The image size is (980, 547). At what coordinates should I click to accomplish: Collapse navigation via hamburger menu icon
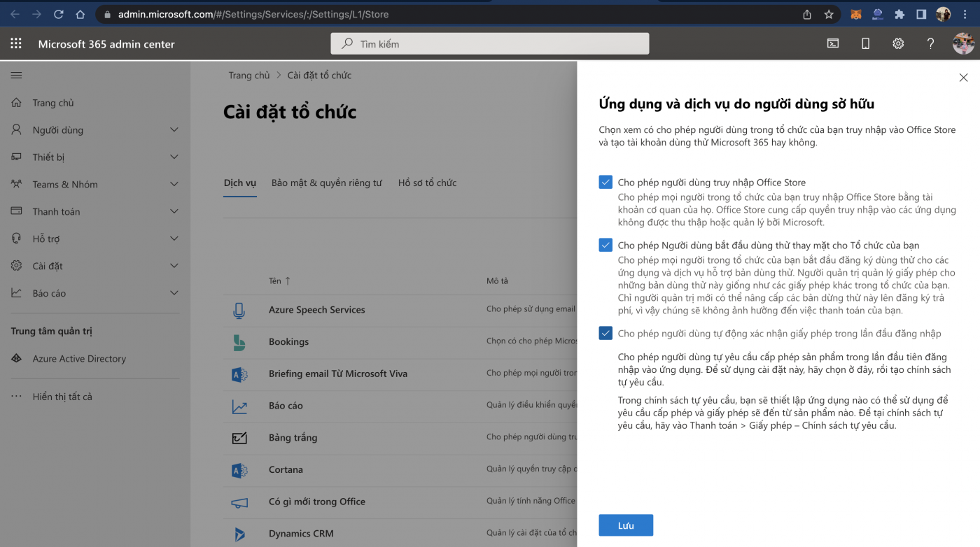pyautogui.click(x=16, y=75)
